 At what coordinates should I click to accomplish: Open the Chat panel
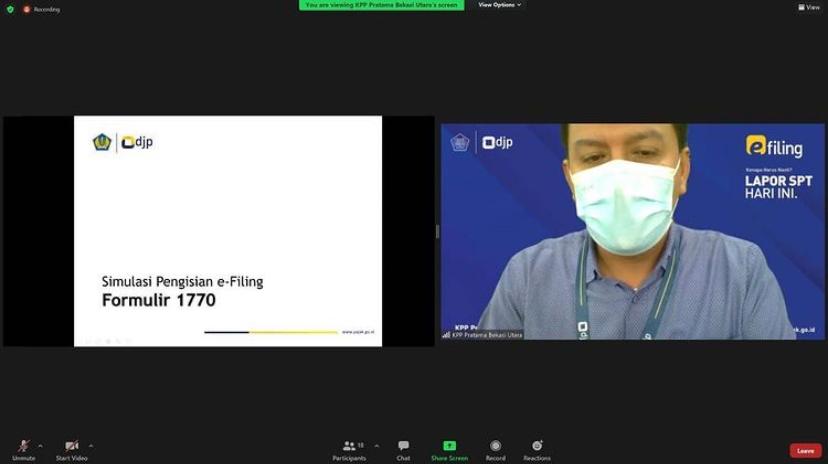[x=403, y=447]
